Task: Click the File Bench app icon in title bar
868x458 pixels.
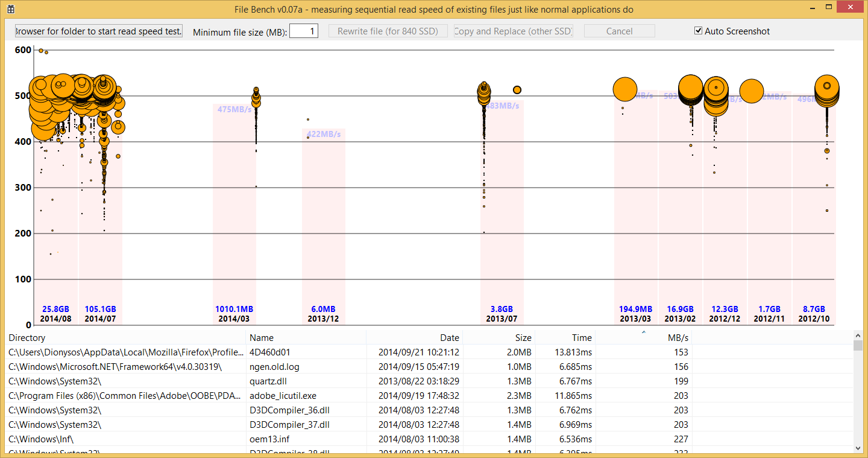Action: pos(10,9)
